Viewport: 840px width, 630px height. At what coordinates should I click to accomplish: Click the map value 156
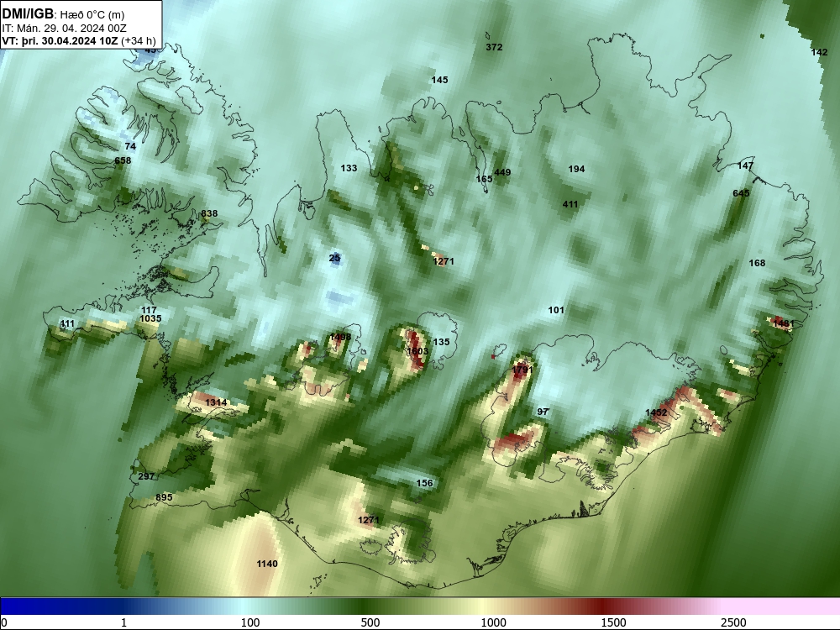(x=424, y=483)
